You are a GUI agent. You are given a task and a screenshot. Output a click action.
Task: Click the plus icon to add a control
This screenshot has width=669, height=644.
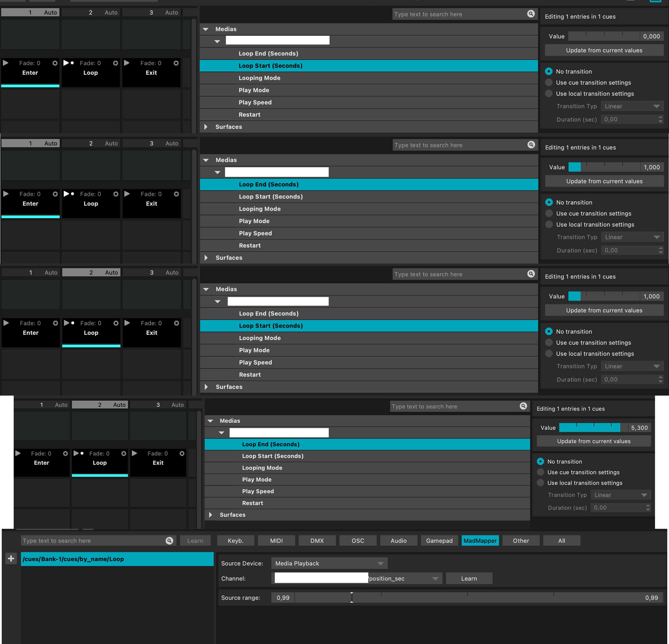pos(11,559)
